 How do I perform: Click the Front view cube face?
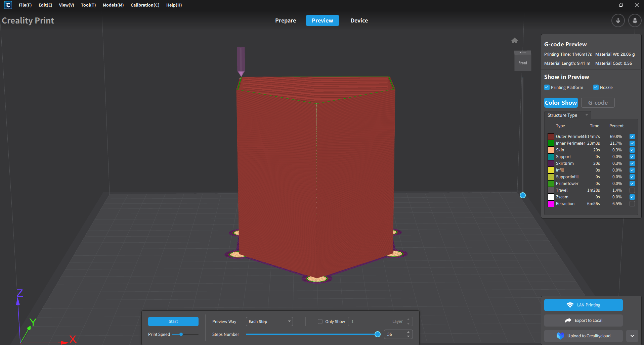(x=522, y=63)
